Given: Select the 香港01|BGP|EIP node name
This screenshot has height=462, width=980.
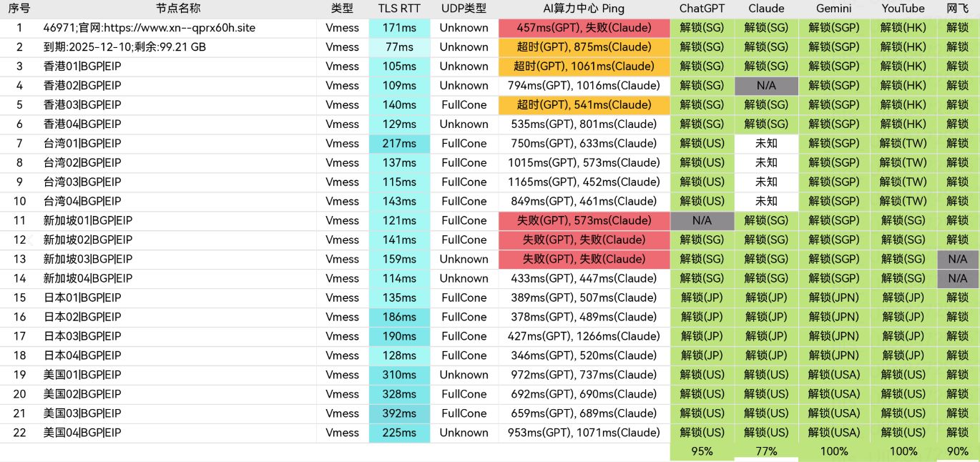Looking at the screenshot, I should (x=82, y=67).
